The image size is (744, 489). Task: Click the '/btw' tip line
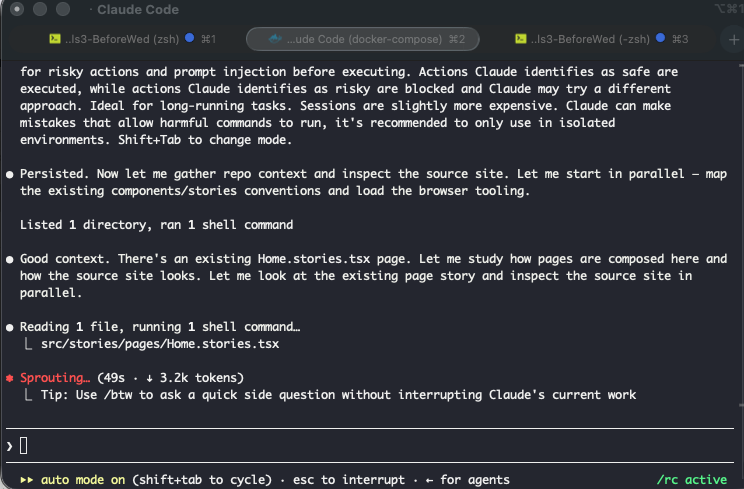(338, 395)
